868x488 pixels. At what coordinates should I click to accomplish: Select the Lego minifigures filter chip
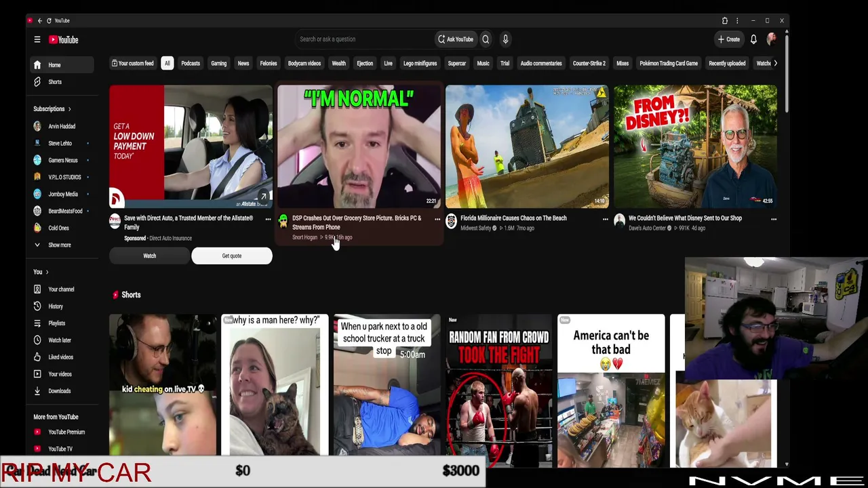pos(420,63)
